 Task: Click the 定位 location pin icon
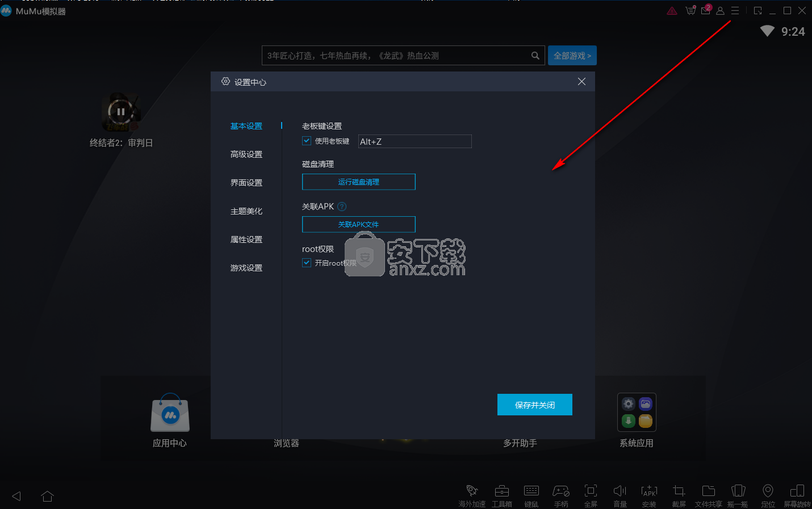coord(768,491)
